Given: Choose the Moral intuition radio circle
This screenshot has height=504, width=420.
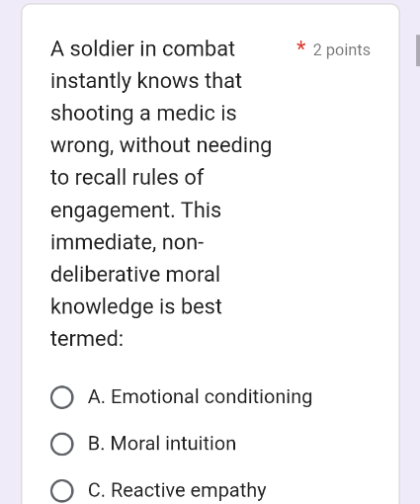Looking at the screenshot, I should coord(62,444).
